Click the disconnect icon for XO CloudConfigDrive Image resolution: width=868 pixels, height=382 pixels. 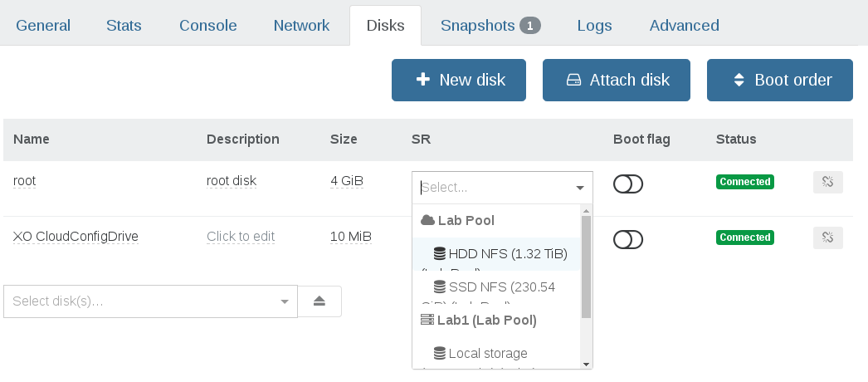pos(827,238)
